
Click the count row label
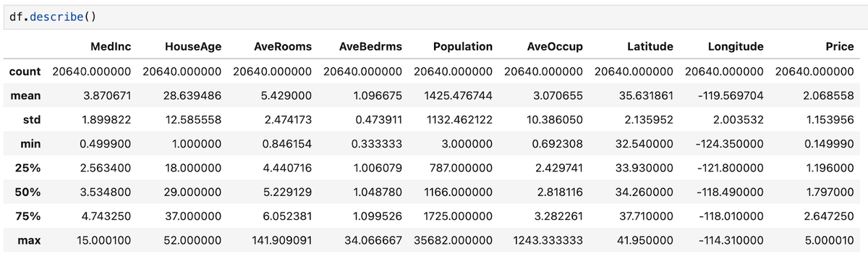25,71
